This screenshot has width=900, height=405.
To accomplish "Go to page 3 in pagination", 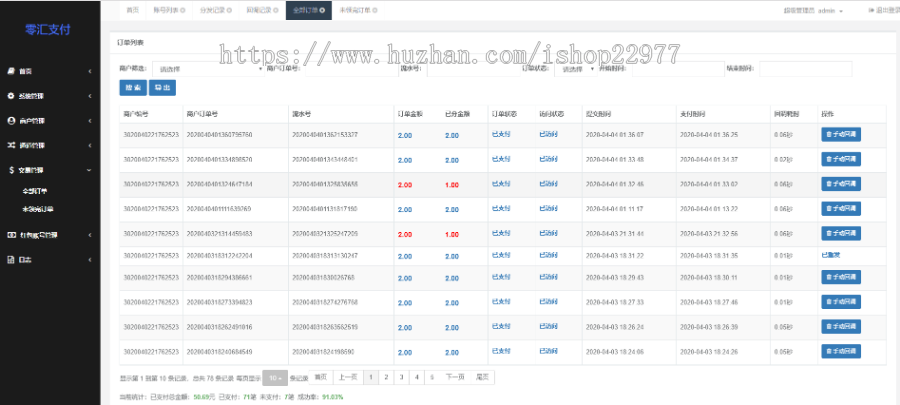I will point(401,377).
